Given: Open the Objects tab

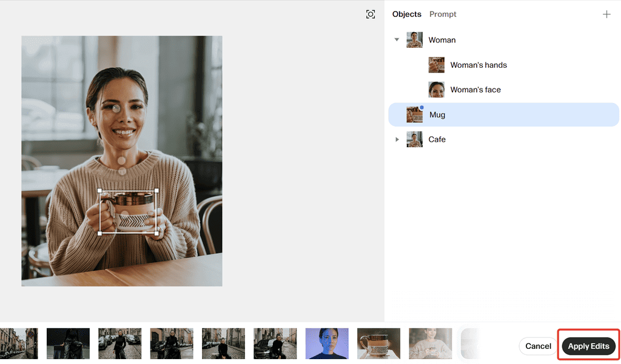Looking at the screenshot, I should [x=406, y=15].
